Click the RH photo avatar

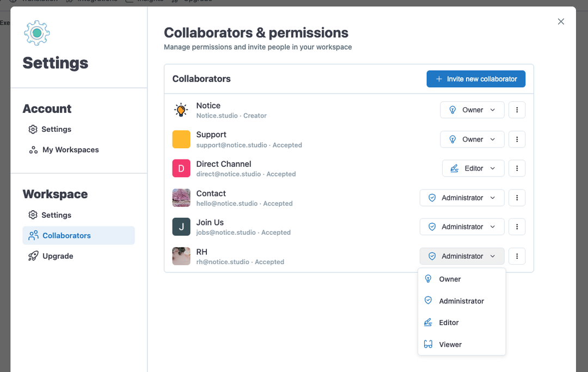181,256
